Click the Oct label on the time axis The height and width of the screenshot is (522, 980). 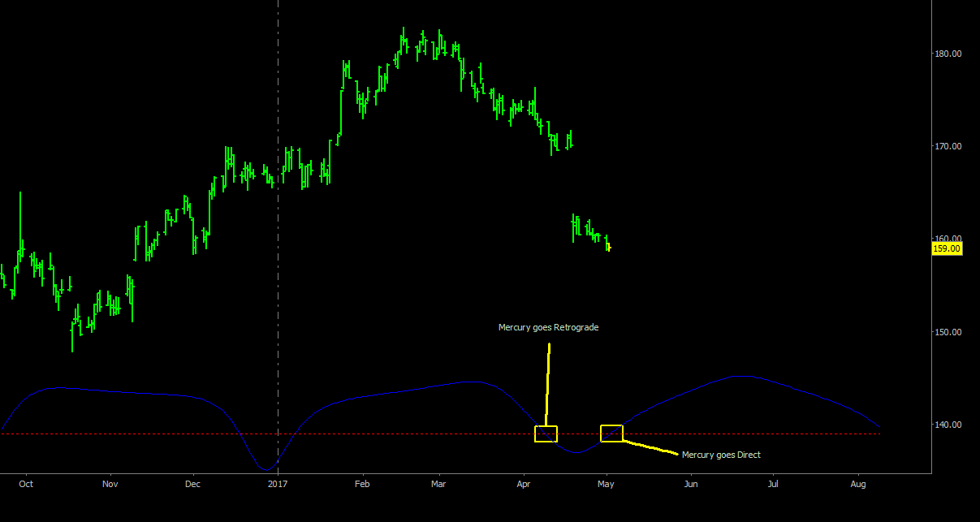(26, 484)
